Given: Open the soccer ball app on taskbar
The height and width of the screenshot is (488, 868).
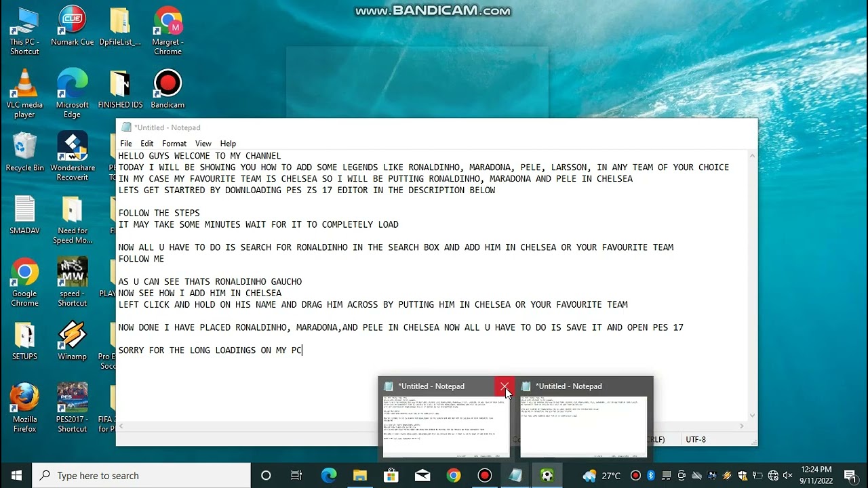Looking at the screenshot, I should coord(547,476).
